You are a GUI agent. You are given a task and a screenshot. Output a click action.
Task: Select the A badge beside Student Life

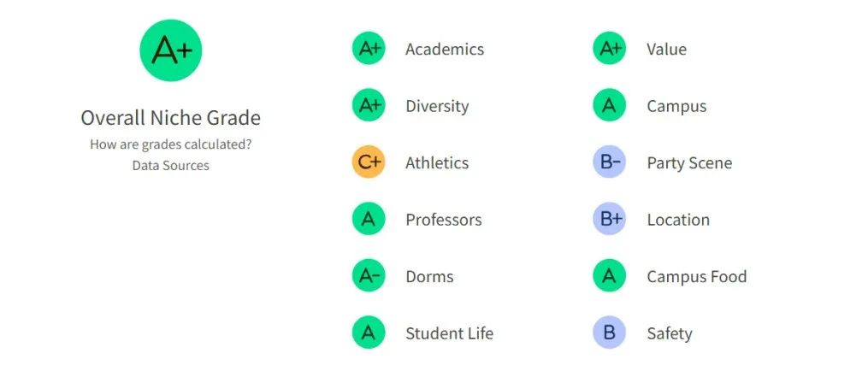[369, 333]
